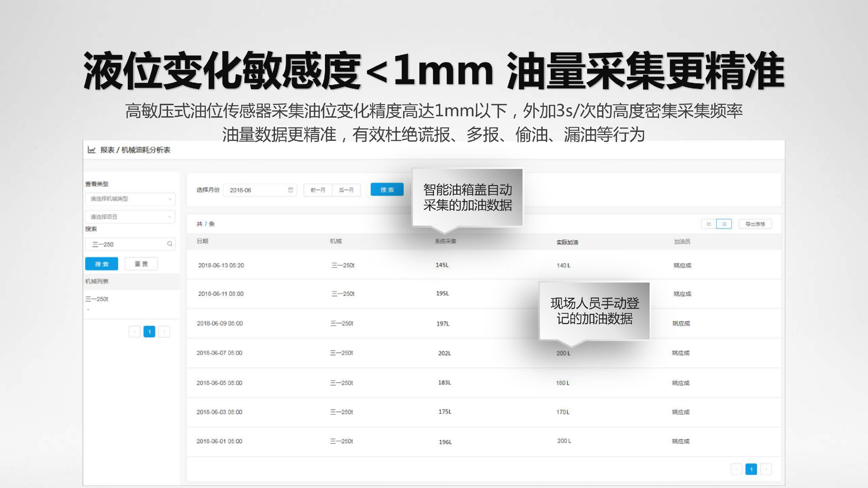
Task: Select 三一250t in machine list
Action: pos(97,299)
